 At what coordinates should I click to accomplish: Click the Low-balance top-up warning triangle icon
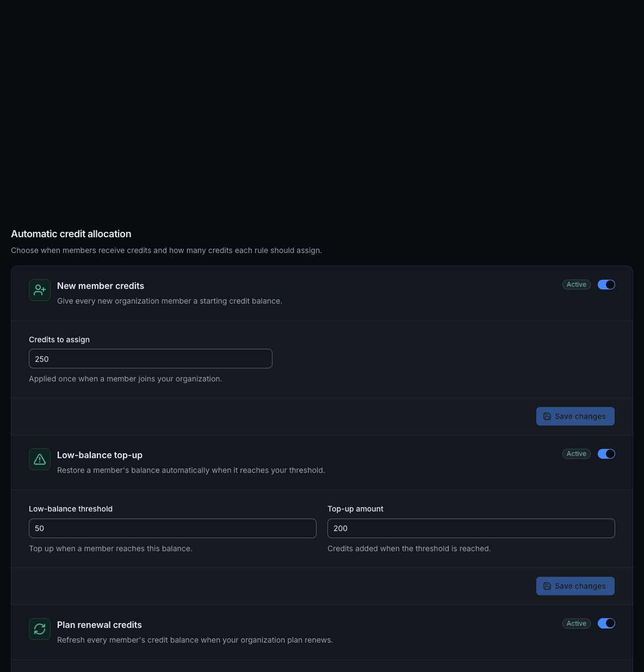(x=40, y=459)
